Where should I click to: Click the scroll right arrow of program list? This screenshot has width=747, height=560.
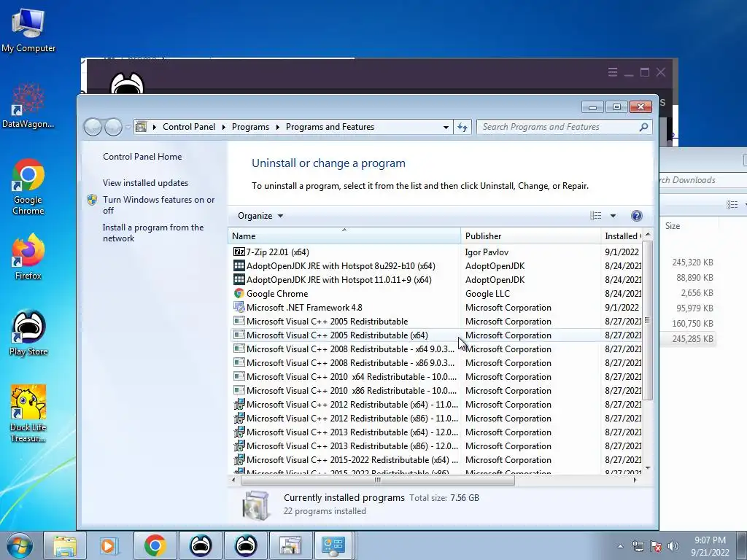[635, 480]
